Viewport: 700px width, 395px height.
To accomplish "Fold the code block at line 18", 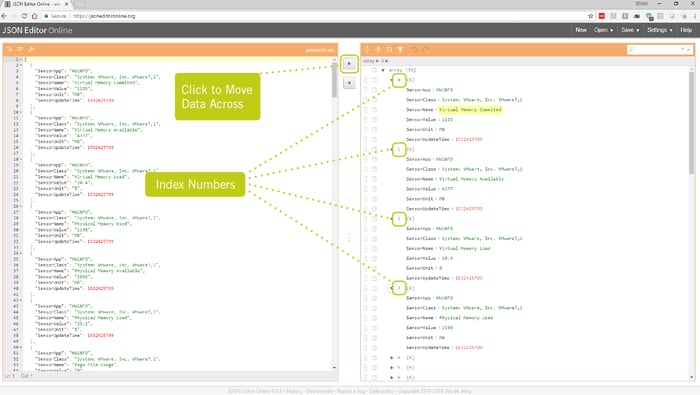I will point(21,159).
